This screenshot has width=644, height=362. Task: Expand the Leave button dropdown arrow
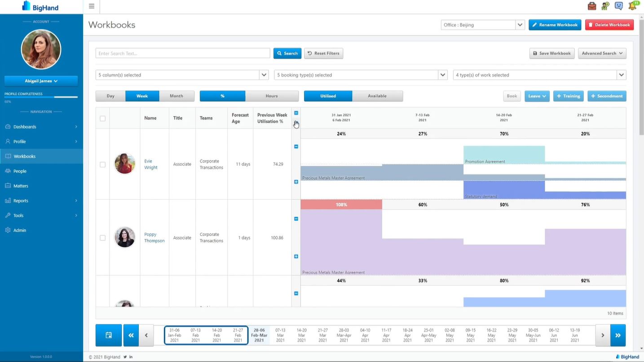(x=544, y=96)
